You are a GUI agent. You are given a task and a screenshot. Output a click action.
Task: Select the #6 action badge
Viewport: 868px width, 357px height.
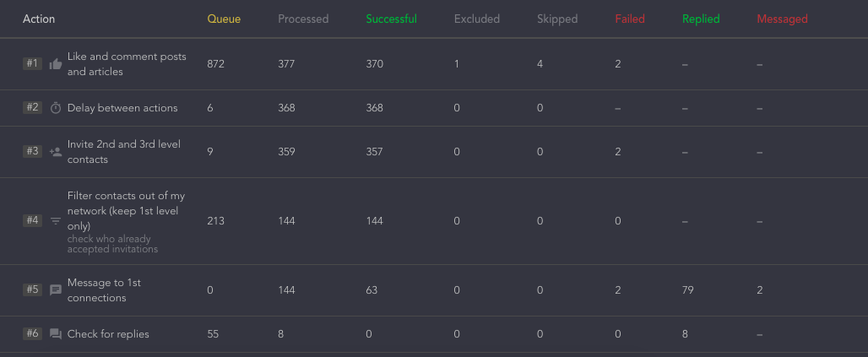click(x=32, y=333)
